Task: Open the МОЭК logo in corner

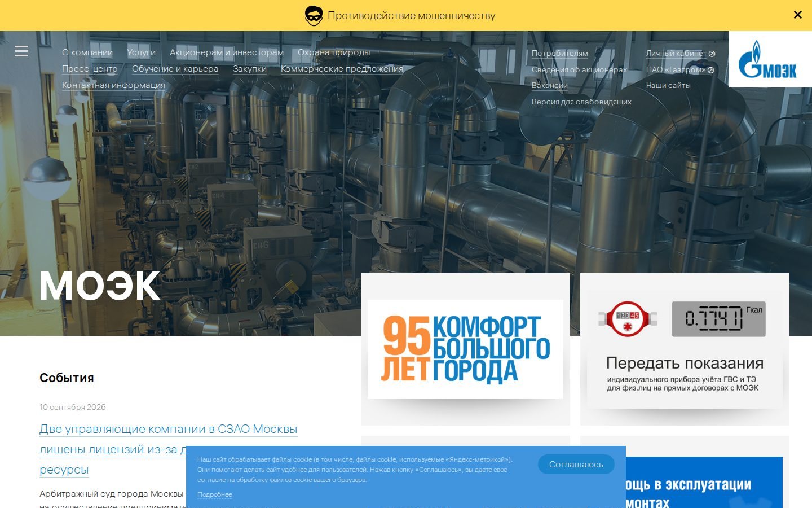Action: (770, 59)
